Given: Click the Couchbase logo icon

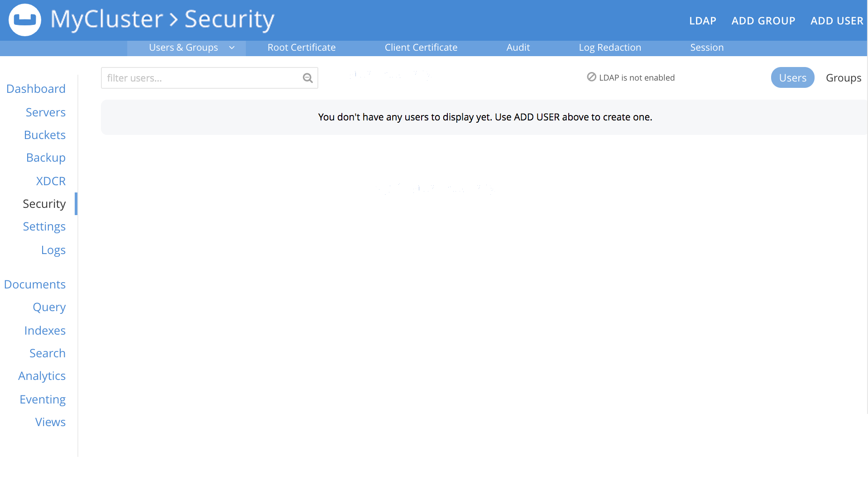Looking at the screenshot, I should (25, 20).
